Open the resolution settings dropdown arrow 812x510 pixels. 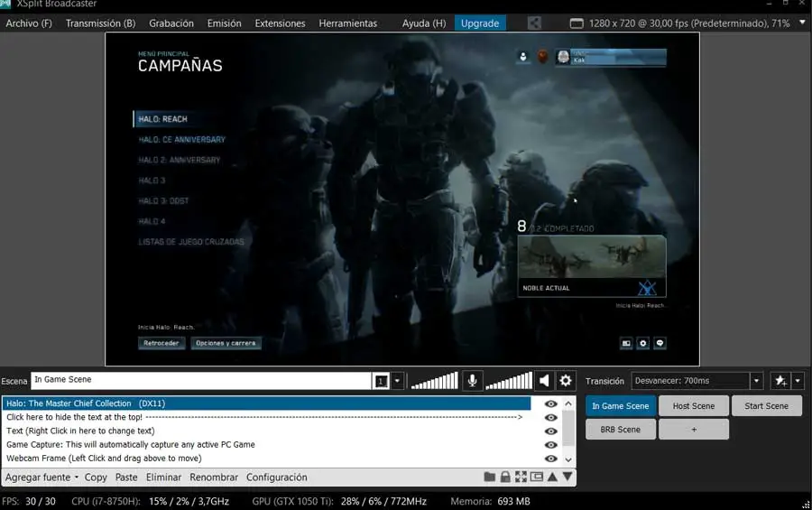[x=802, y=23]
